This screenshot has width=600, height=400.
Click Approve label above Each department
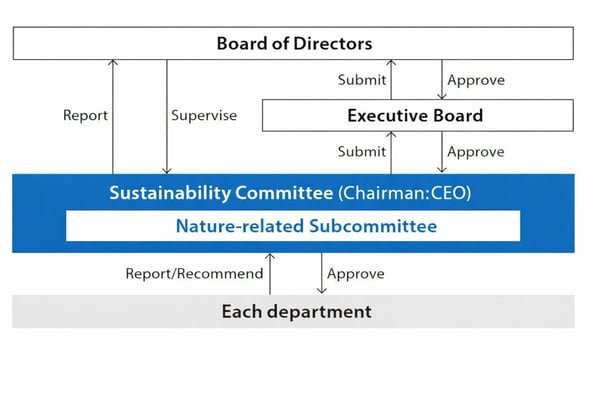click(x=356, y=273)
